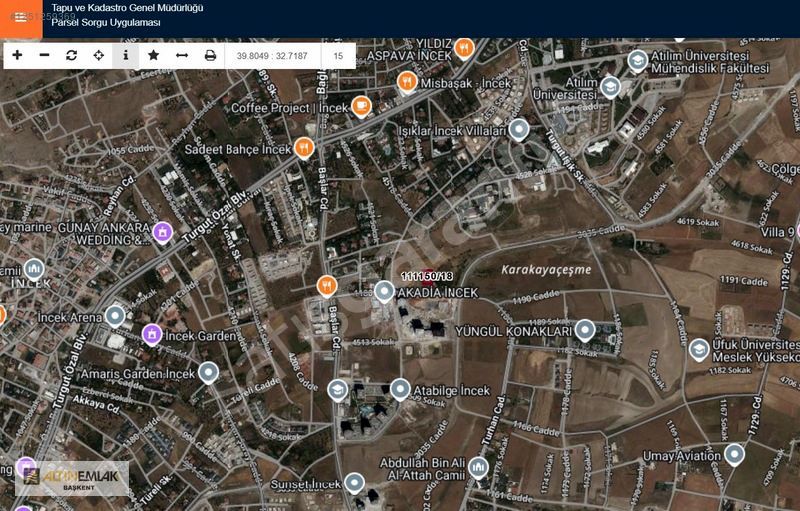The image size is (800, 511).
Task: Click the Coffee Project İncek cafe pin
Action: tap(361, 106)
